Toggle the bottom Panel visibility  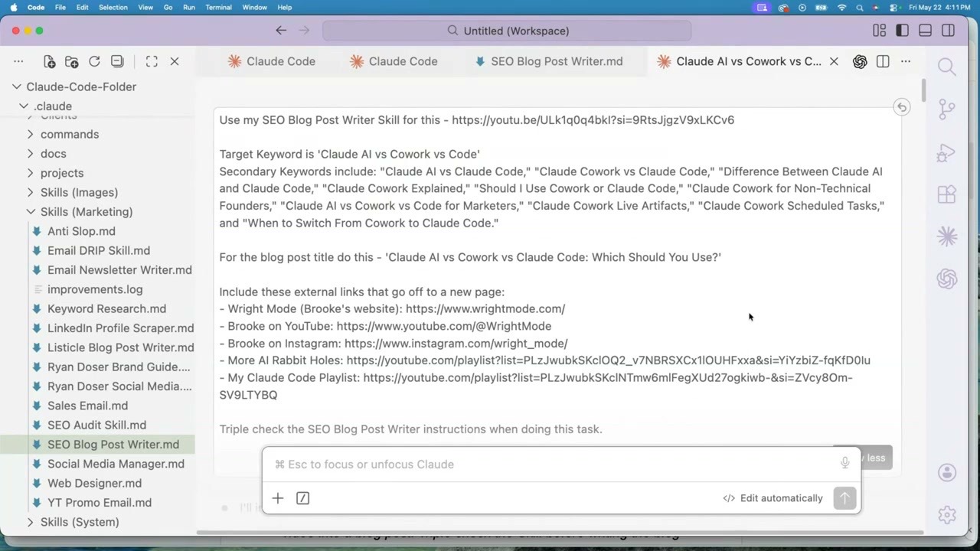(x=925, y=31)
